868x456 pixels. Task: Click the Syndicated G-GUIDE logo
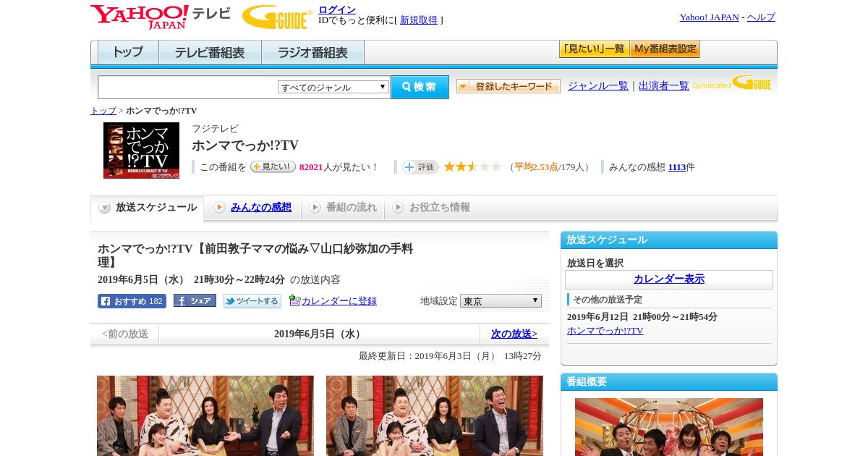(733, 83)
